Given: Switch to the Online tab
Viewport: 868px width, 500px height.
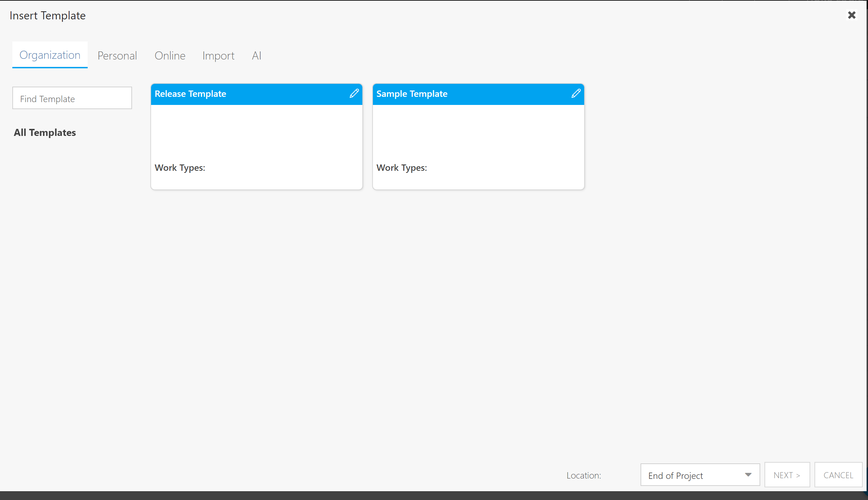Looking at the screenshot, I should (x=169, y=55).
